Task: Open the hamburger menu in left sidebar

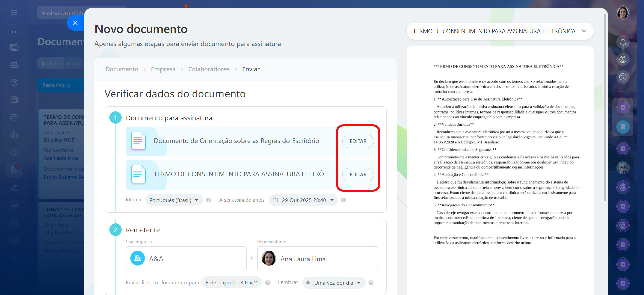Action: [14, 12]
